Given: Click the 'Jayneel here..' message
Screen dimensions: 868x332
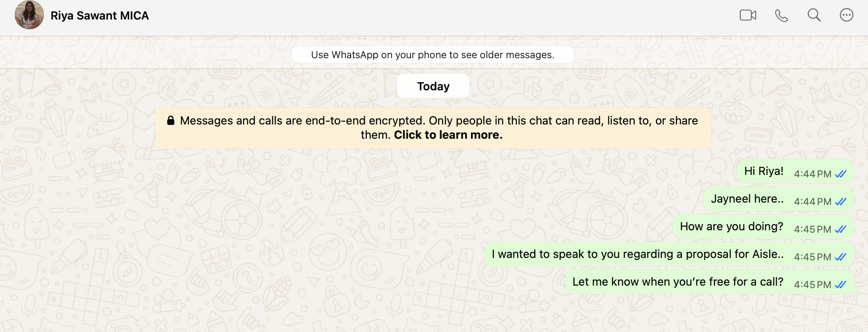Looking at the screenshot, I should pos(747,199).
